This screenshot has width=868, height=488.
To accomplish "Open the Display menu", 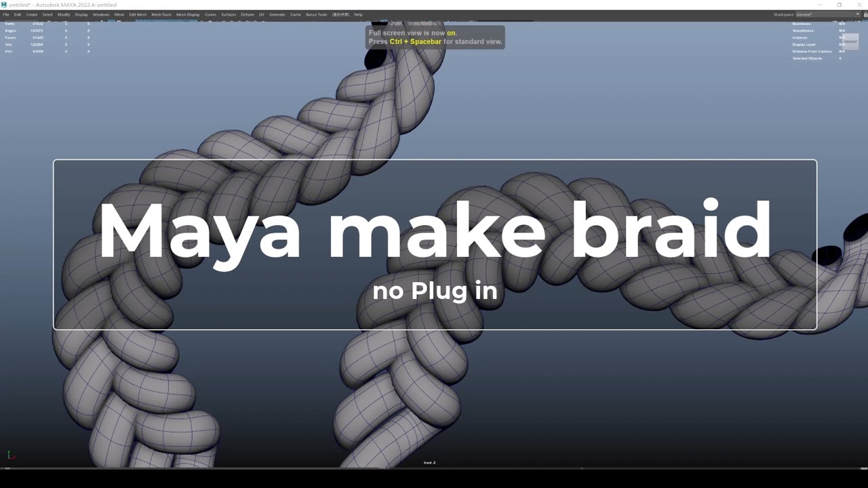I will point(81,14).
